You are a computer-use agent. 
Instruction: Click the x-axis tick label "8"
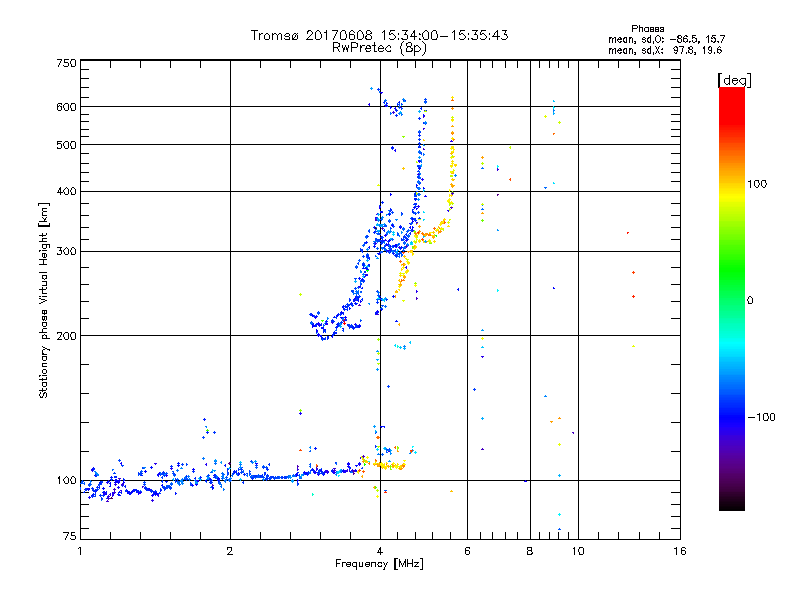tap(530, 551)
